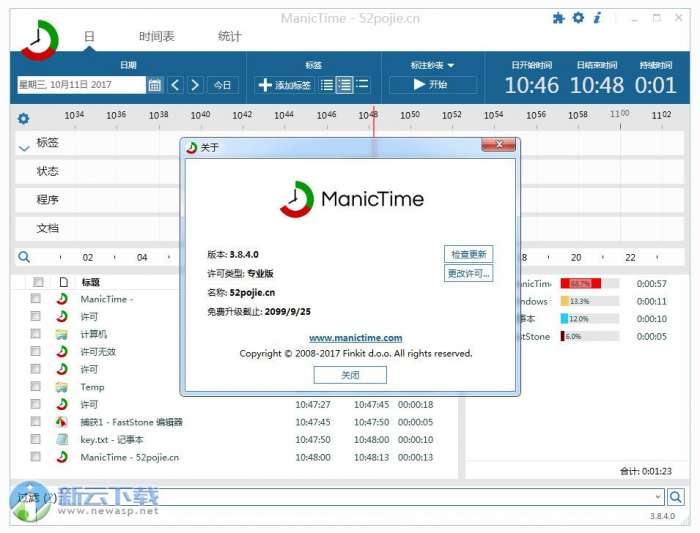Image resolution: width=700 pixels, height=533 pixels.
Task: Click the 关闭 button in About dialog
Action: click(x=350, y=375)
